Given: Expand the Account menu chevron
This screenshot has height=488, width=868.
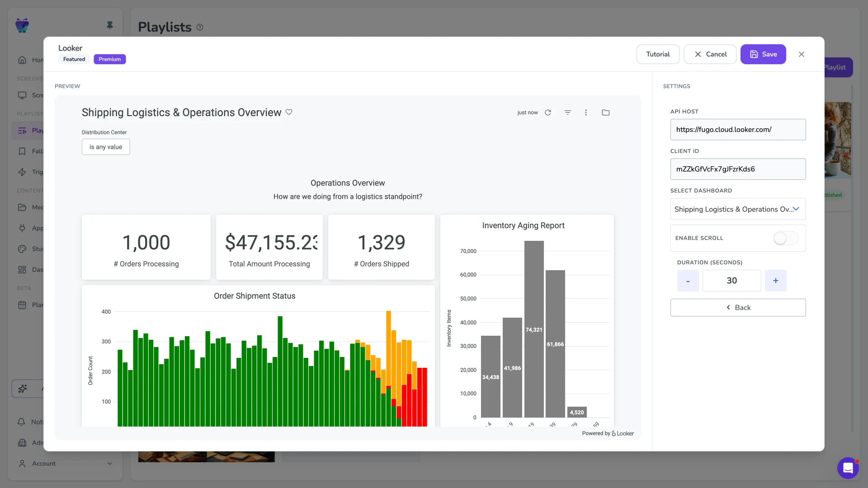Looking at the screenshot, I should pos(109,464).
